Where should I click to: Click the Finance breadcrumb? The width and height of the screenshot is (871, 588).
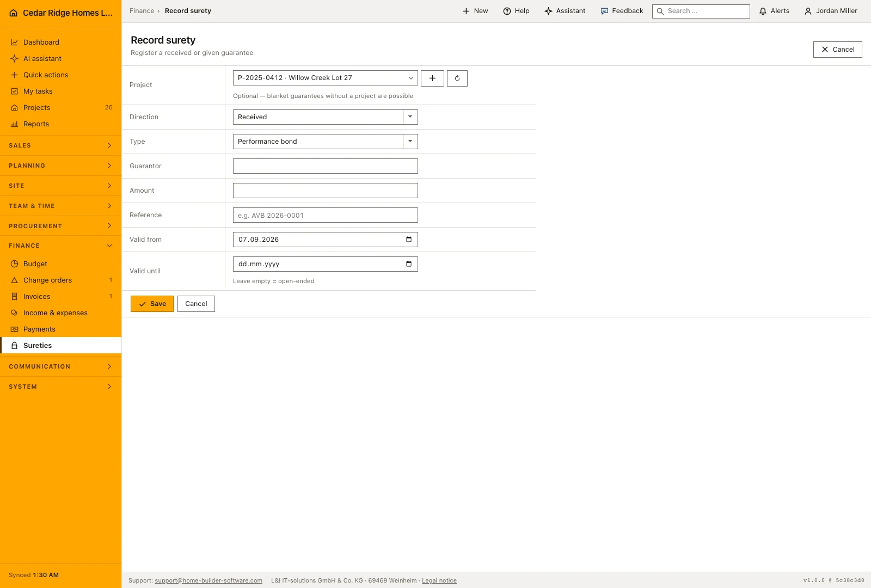click(x=142, y=11)
